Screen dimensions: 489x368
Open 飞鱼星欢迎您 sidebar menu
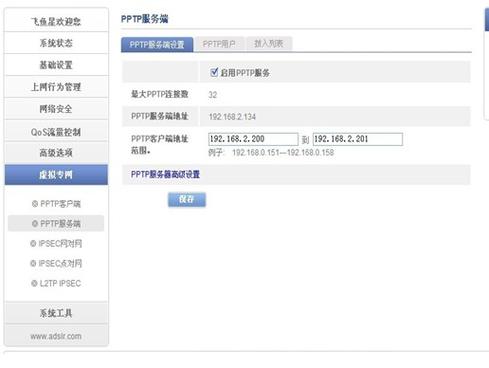(x=56, y=21)
